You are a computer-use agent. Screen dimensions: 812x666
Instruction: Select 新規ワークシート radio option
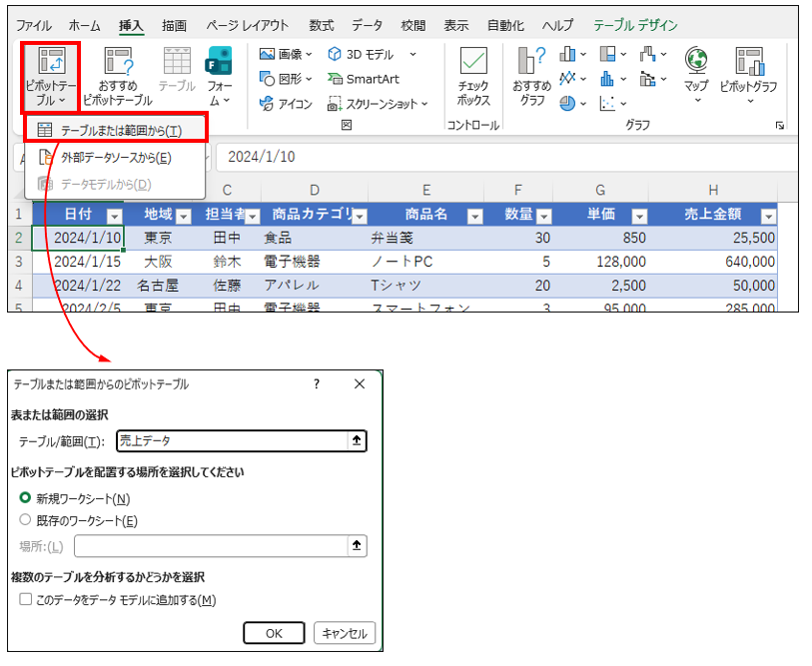pos(26,497)
